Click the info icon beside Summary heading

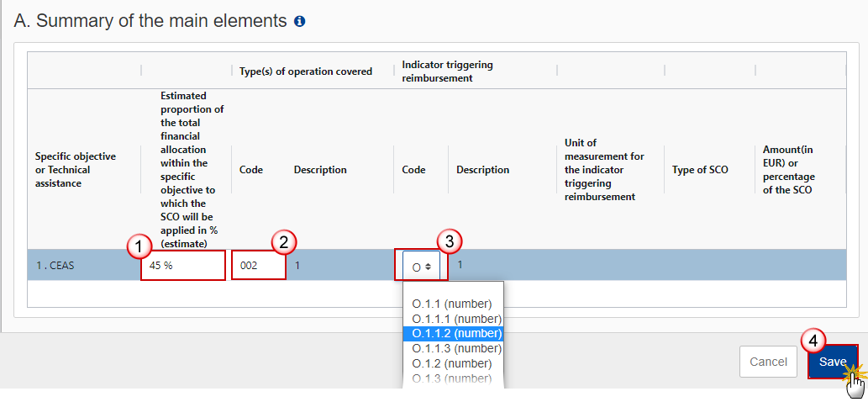(300, 22)
